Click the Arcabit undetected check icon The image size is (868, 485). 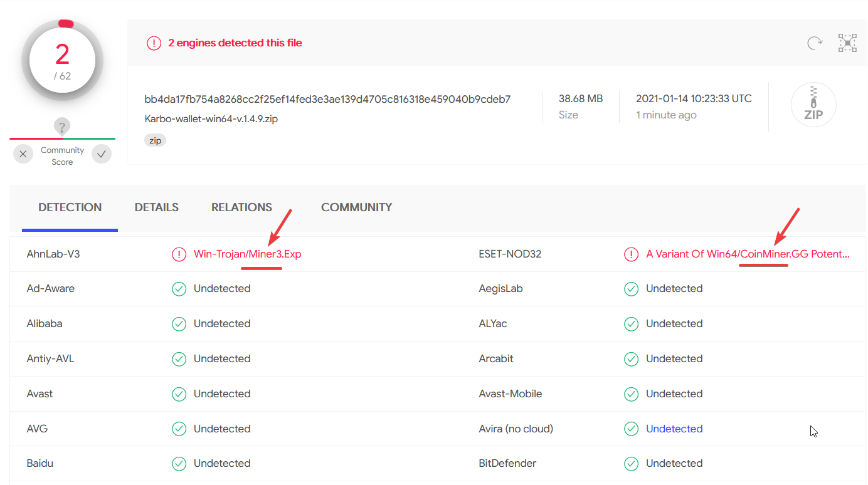coord(631,359)
